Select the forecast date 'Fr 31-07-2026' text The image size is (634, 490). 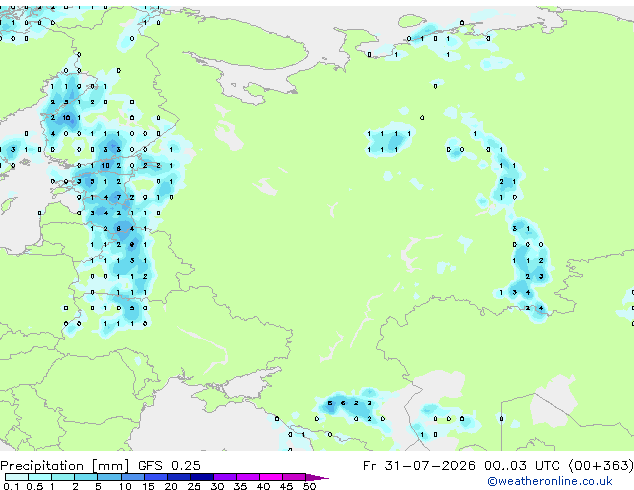pos(418,466)
